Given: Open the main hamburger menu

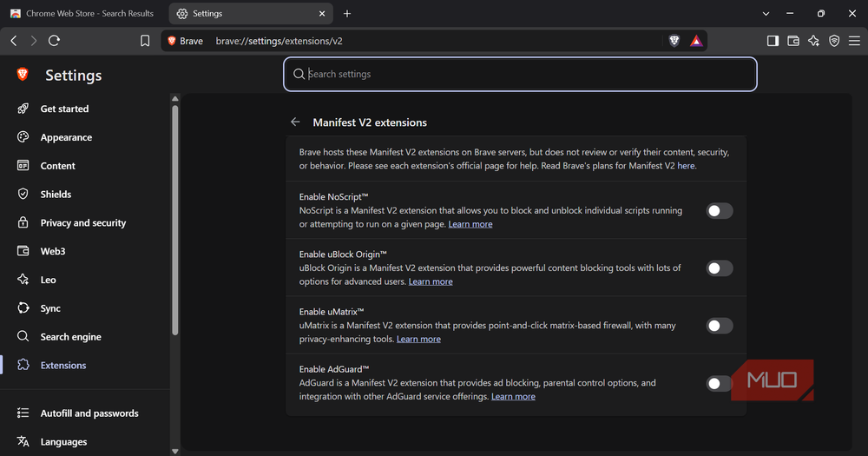Looking at the screenshot, I should tap(854, 41).
